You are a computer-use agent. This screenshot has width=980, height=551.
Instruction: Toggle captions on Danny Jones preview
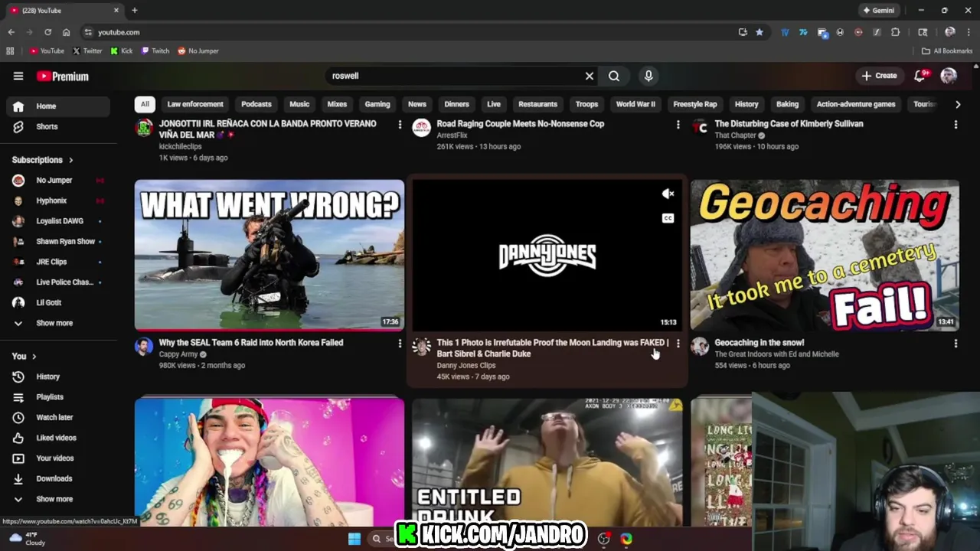[668, 218]
